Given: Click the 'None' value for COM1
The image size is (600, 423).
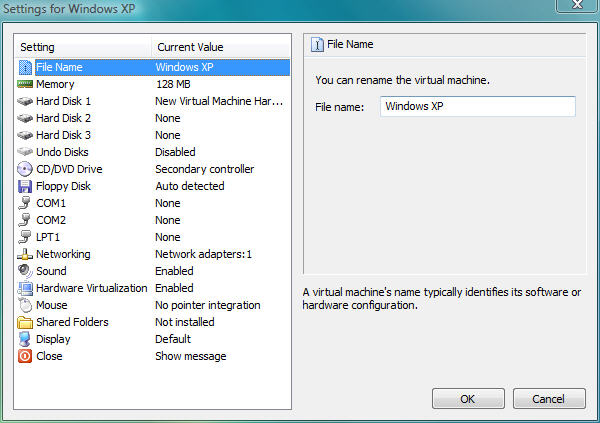Looking at the screenshot, I should [168, 203].
